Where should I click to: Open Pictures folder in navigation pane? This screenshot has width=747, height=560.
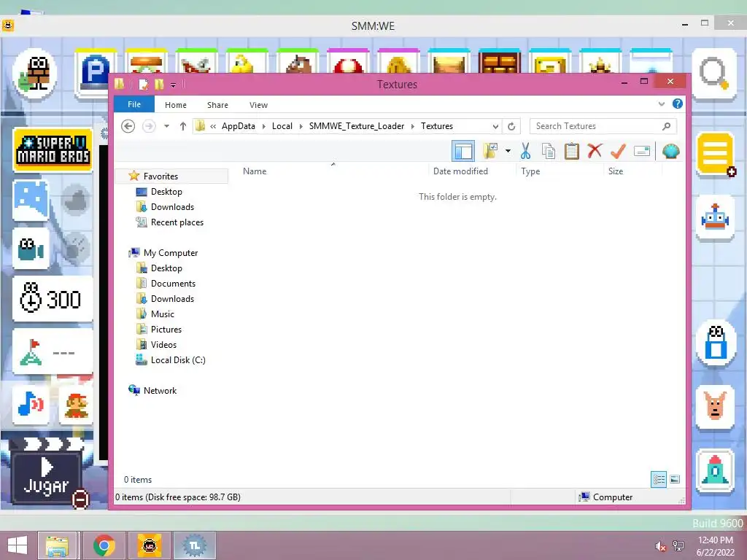tap(166, 329)
